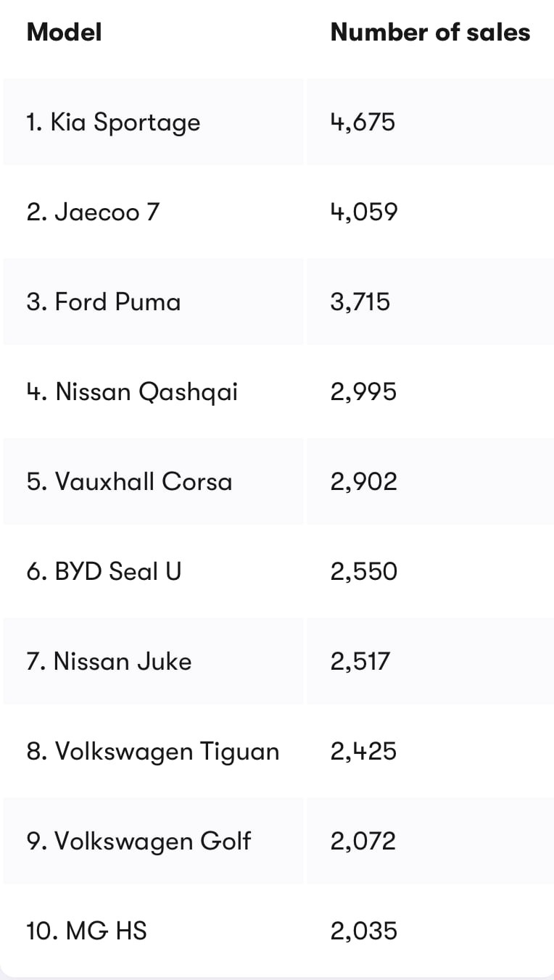The image size is (554, 980).
Task: Click the 4,675 sales figure
Action: [x=363, y=122]
